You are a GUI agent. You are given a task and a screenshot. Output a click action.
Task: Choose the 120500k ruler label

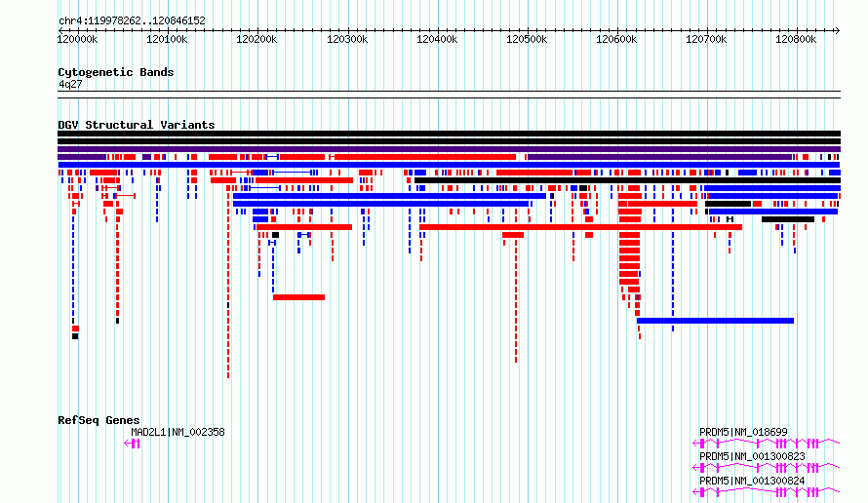pyautogui.click(x=527, y=39)
